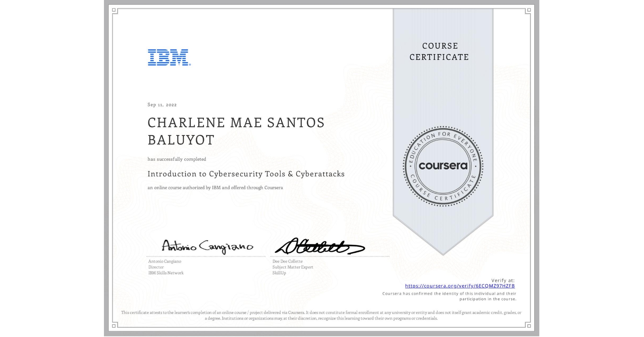Click the date 'Sep 11, 2022'
Viewport: 644px width, 337px height.
click(162, 105)
